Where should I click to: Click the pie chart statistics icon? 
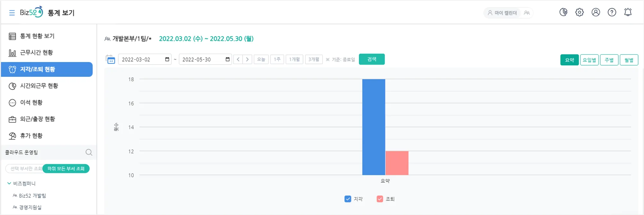tap(563, 12)
